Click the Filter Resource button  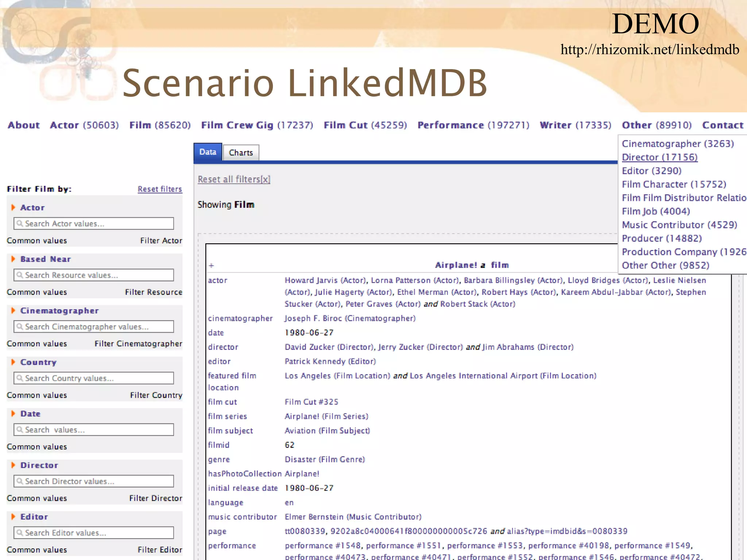(154, 292)
